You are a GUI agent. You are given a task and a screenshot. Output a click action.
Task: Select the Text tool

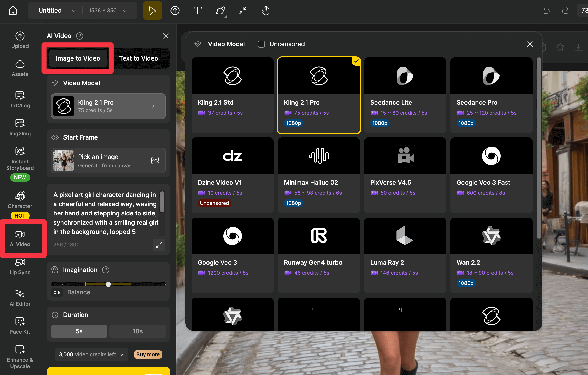[x=197, y=11]
